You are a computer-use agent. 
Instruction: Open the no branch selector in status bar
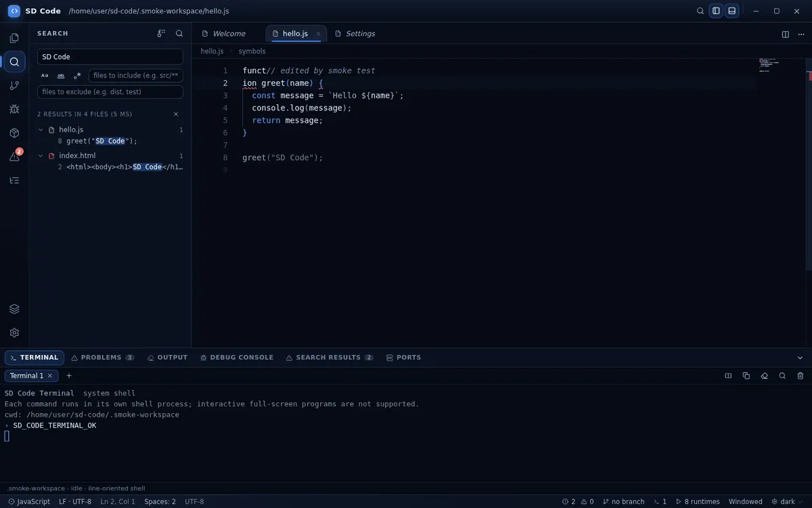click(x=623, y=501)
